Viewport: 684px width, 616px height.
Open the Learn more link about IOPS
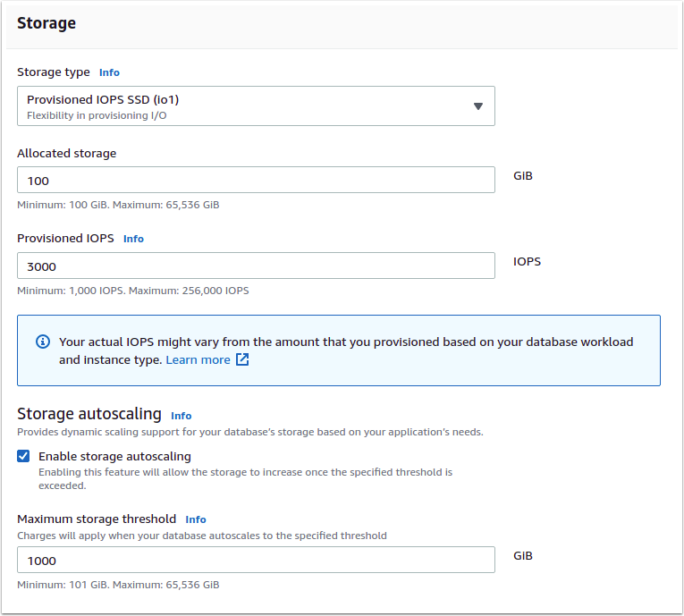click(198, 359)
